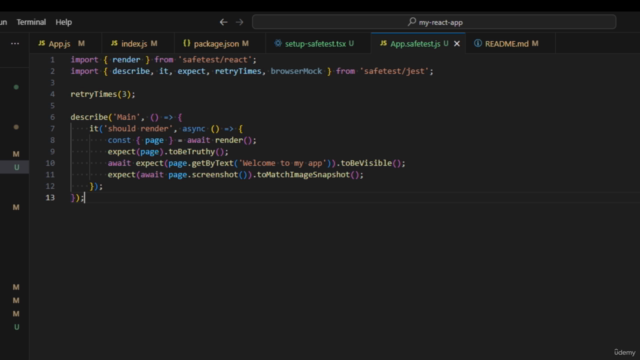Screen dimensions: 640x360
Task: Click browserMock in the import statement
Action: tap(296, 71)
